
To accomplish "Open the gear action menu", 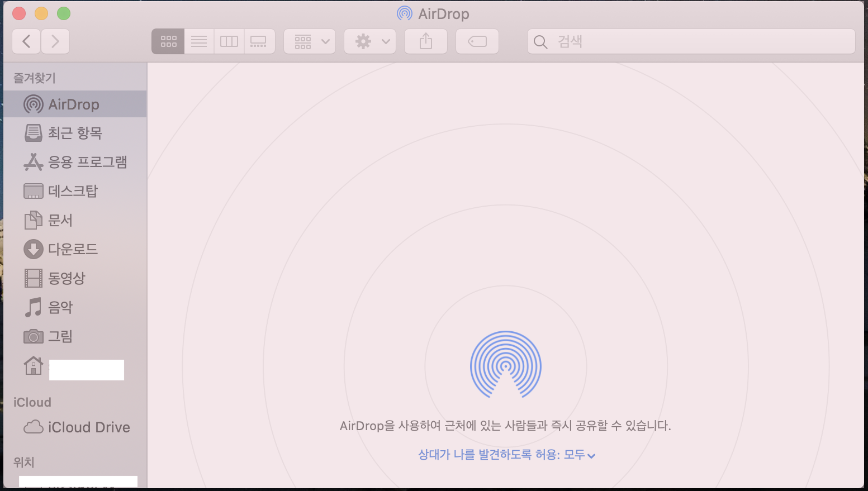I will [x=370, y=41].
